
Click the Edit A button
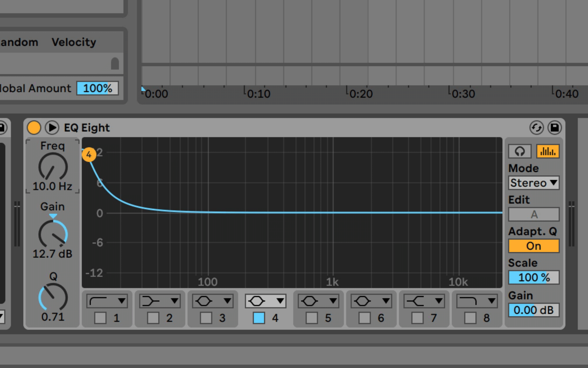tap(534, 214)
